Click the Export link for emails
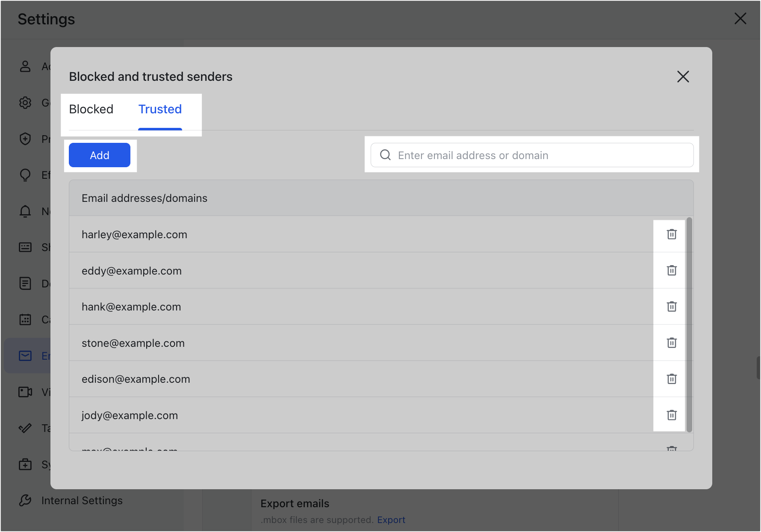 pyautogui.click(x=391, y=520)
